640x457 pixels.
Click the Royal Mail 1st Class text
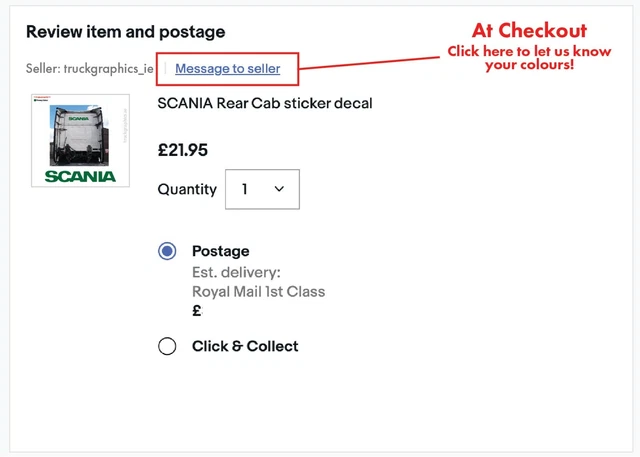click(258, 292)
